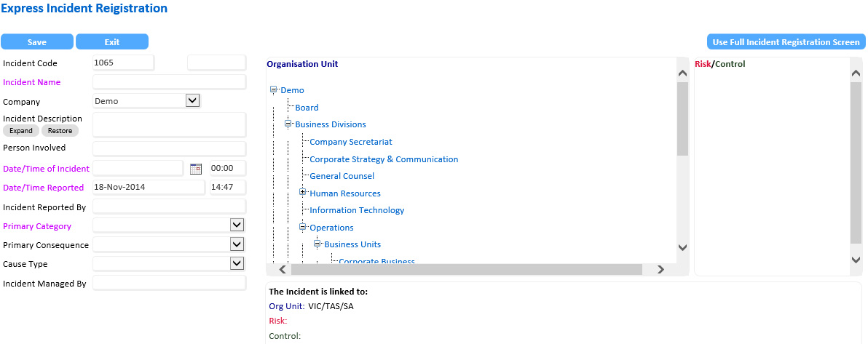The width and height of the screenshot is (868, 344).
Task: Open the Company dropdown
Action: click(192, 101)
